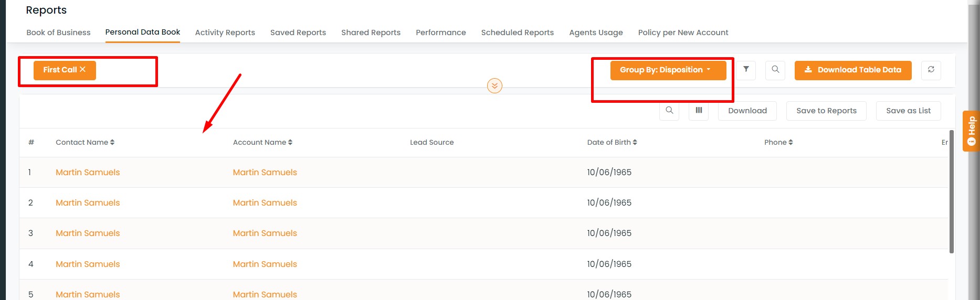The height and width of the screenshot is (300, 980).
Task: Open Agents Usage tab
Action: pyautogui.click(x=596, y=33)
